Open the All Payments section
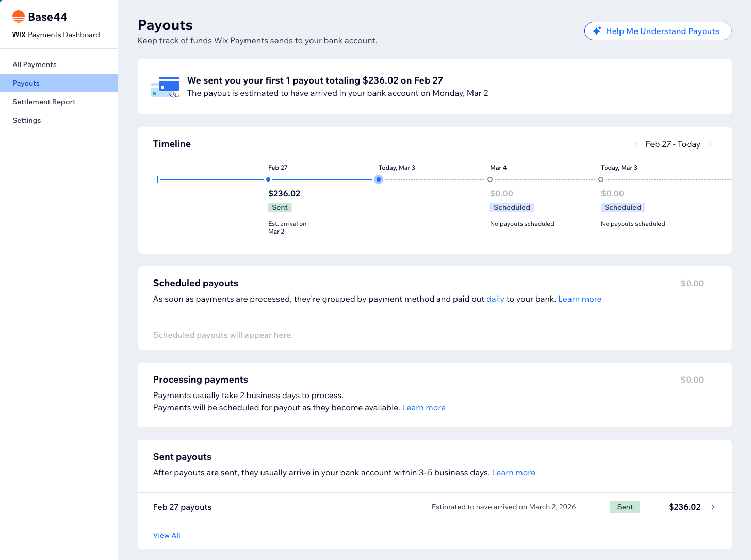This screenshot has width=751, height=560. point(35,64)
